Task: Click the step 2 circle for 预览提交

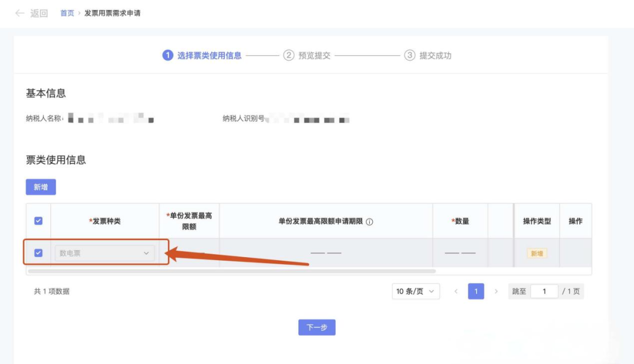Action: coord(288,56)
